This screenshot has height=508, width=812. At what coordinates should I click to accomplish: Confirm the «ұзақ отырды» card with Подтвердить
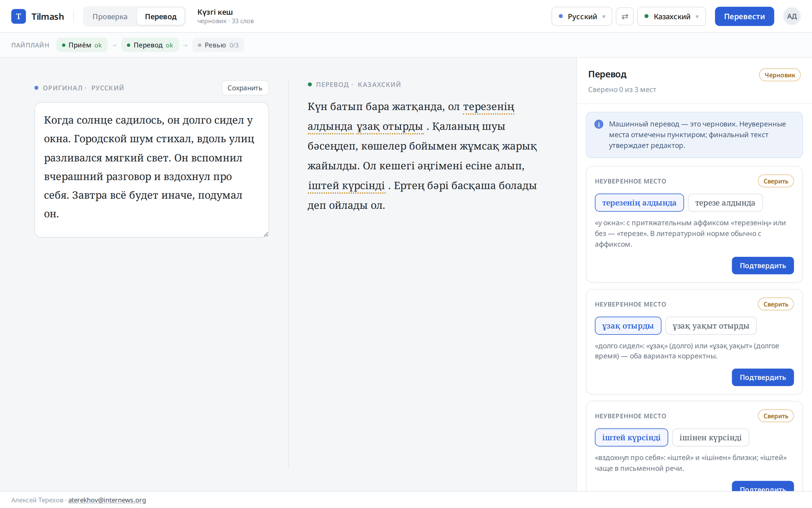[762, 378]
